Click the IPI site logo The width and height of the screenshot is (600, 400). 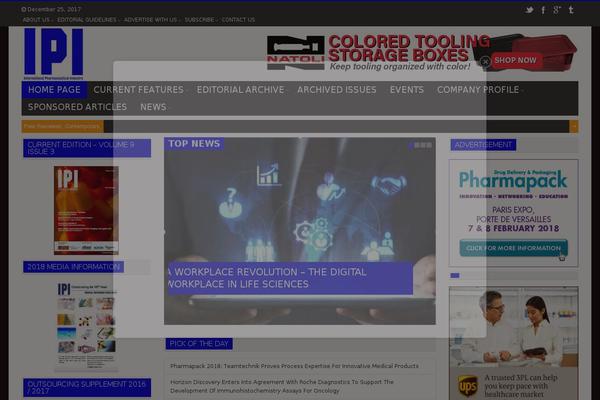[x=53, y=53]
